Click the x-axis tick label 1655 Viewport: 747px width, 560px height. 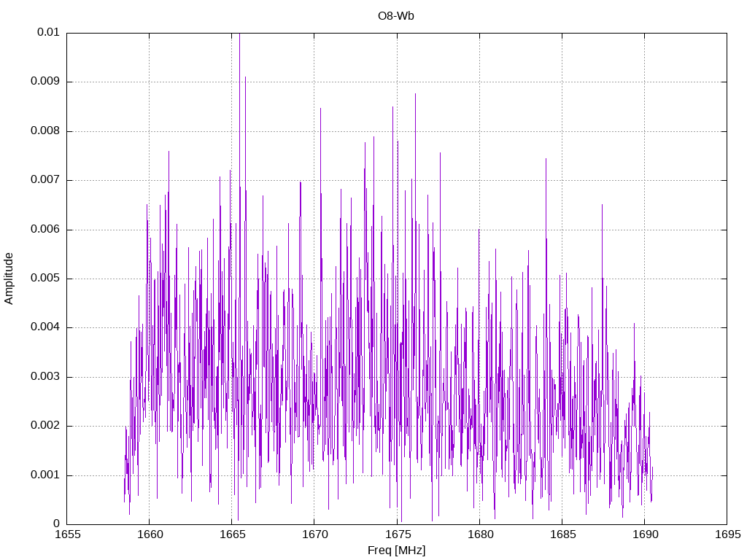coord(68,534)
